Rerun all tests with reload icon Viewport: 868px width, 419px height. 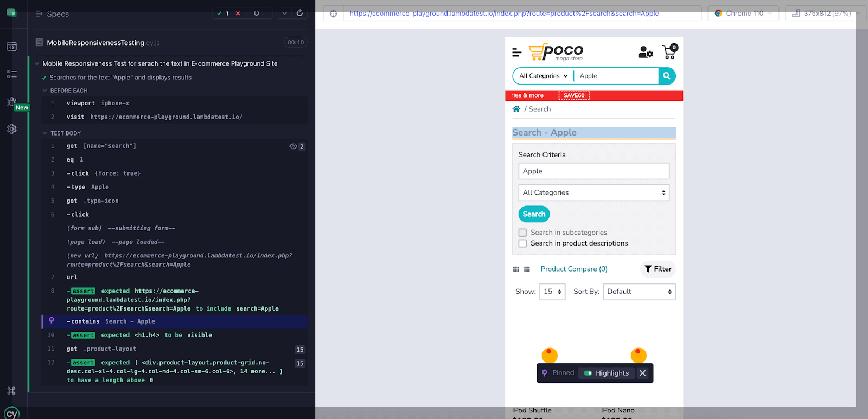tap(299, 13)
